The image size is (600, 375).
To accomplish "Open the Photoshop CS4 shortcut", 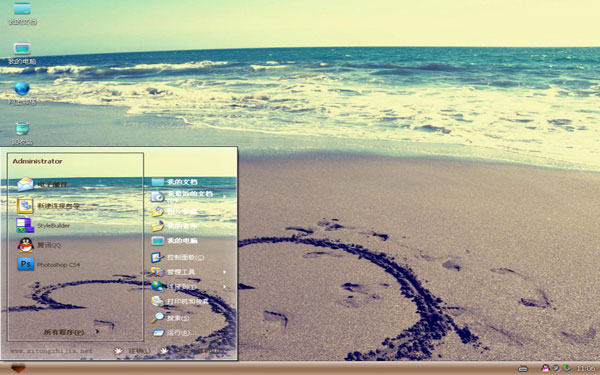I will pos(49,264).
